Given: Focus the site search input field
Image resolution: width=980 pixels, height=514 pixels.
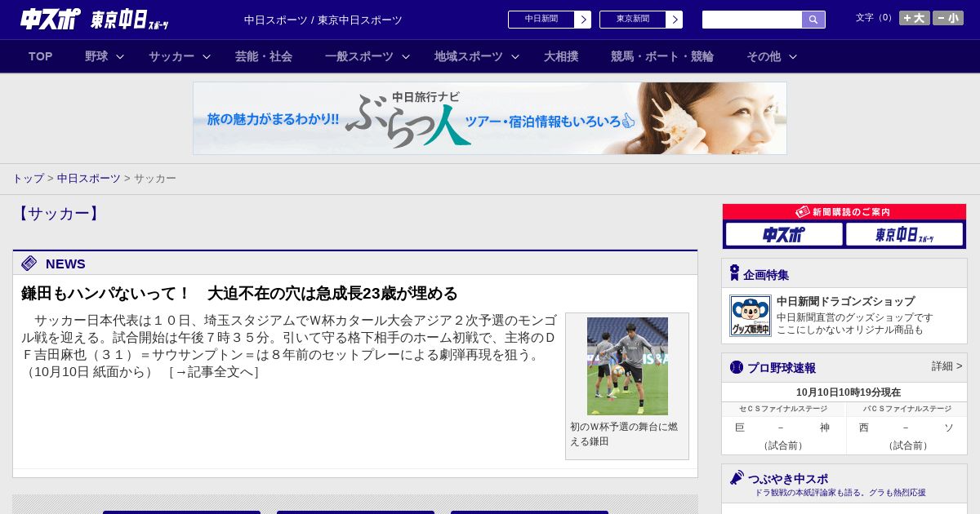Looking at the screenshot, I should 752,20.
